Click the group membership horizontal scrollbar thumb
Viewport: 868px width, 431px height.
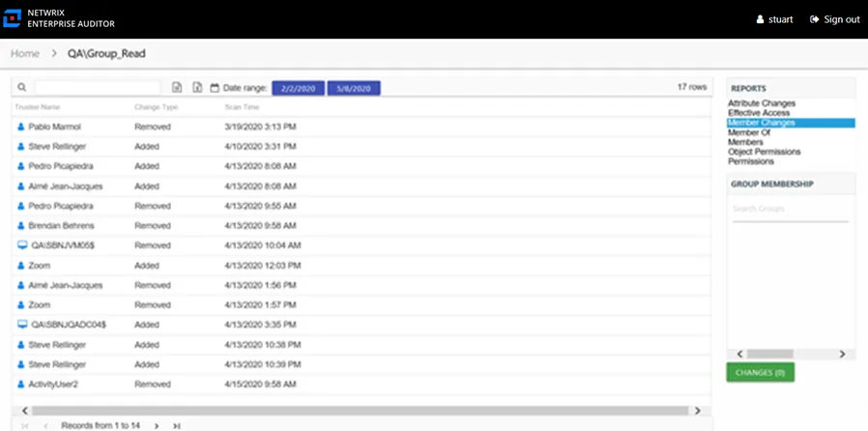pos(769,354)
